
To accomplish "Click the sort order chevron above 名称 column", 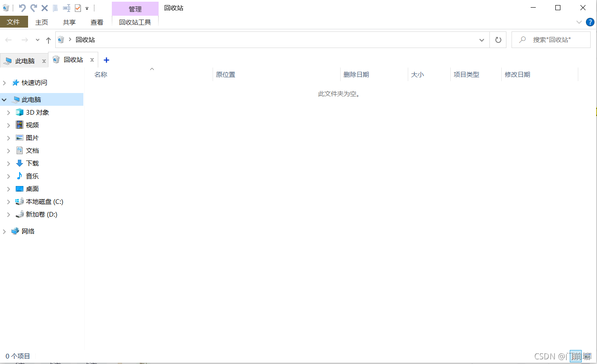I will click(152, 68).
